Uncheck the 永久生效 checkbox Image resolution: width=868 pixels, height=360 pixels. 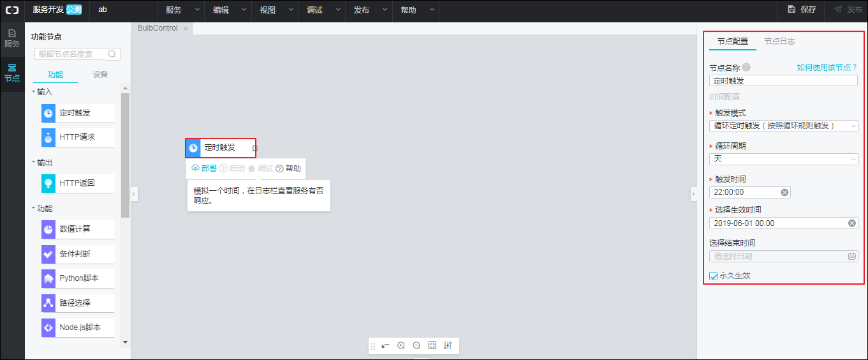[714, 276]
